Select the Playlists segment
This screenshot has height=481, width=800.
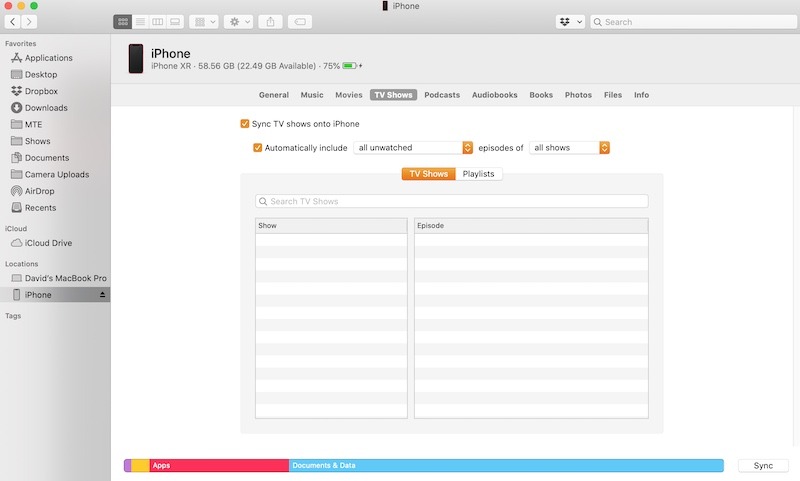tap(479, 174)
